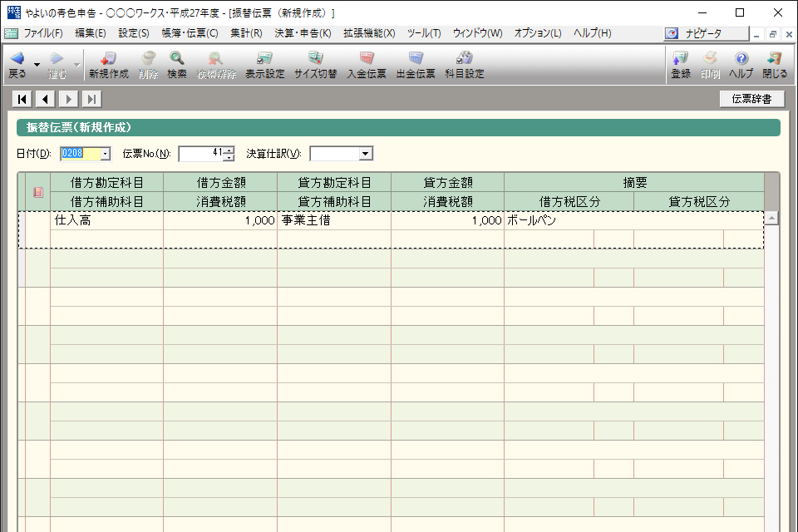This screenshot has width=798, height=532.
Task: Expand the 決算仕訳 dropdown
Action: (366, 154)
